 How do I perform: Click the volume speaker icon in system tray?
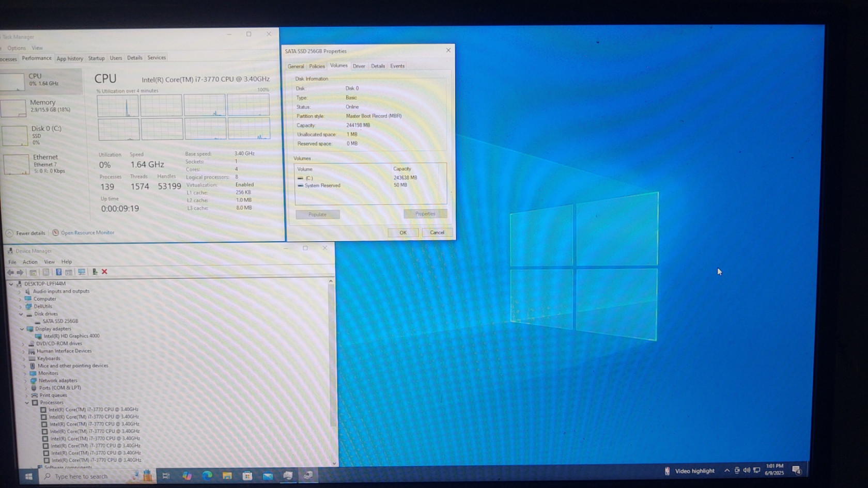pos(746,470)
